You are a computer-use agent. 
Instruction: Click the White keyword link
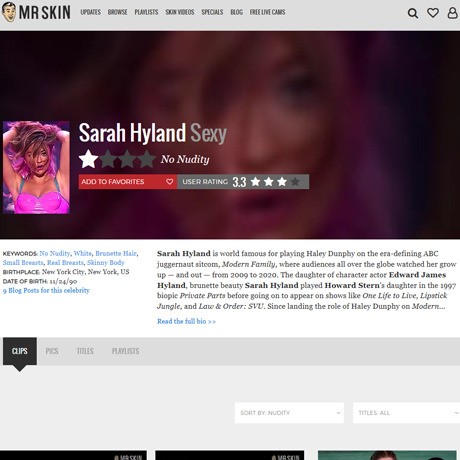pyautogui.click(x=82, y=253)
